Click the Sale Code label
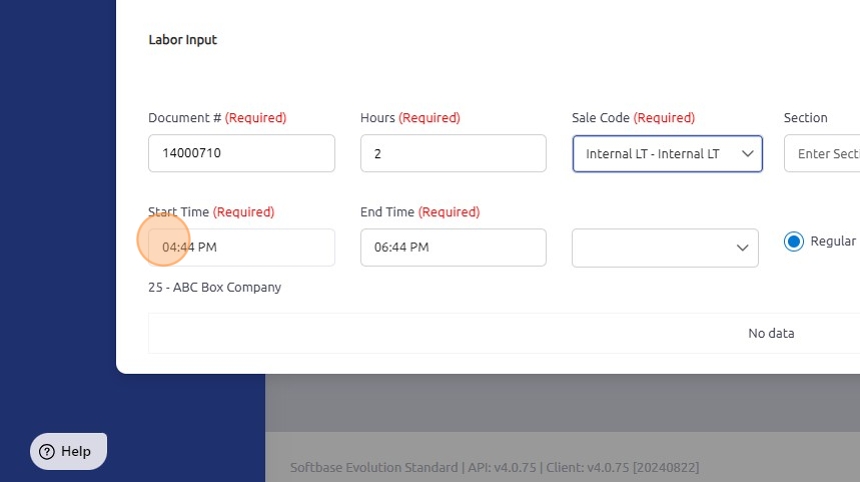Screen dimensions: 860x482 pos(600,118)
